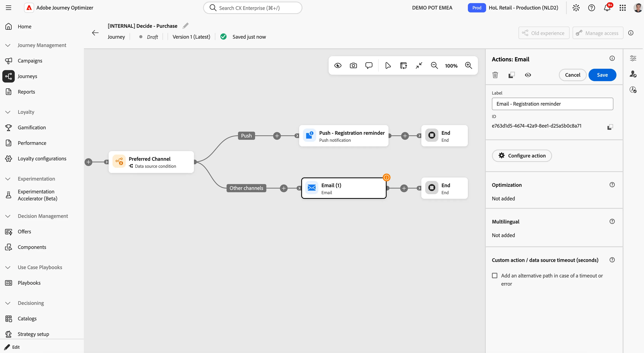Open Optimization help icon

click(612, 185)
